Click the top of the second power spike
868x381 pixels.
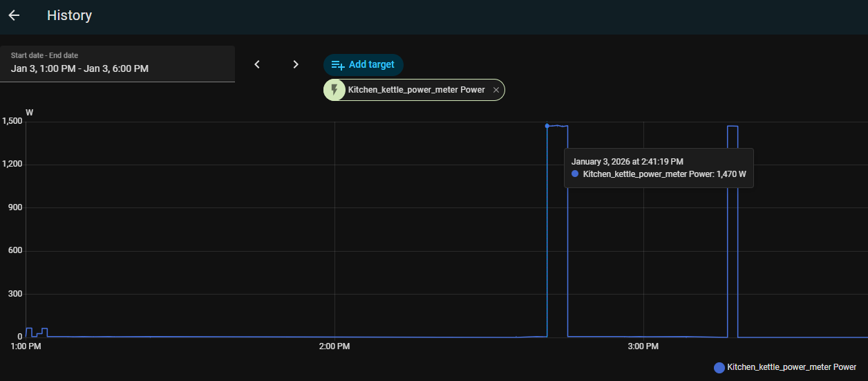733,126
